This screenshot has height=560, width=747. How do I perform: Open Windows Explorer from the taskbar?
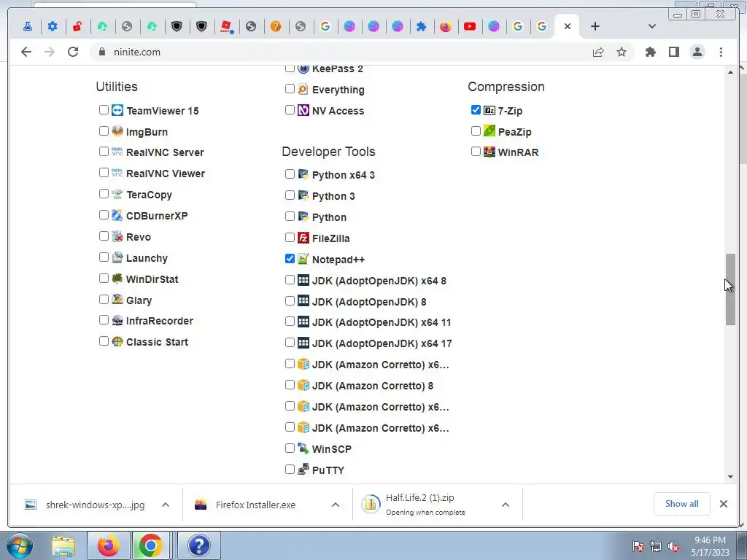[63, 545]
